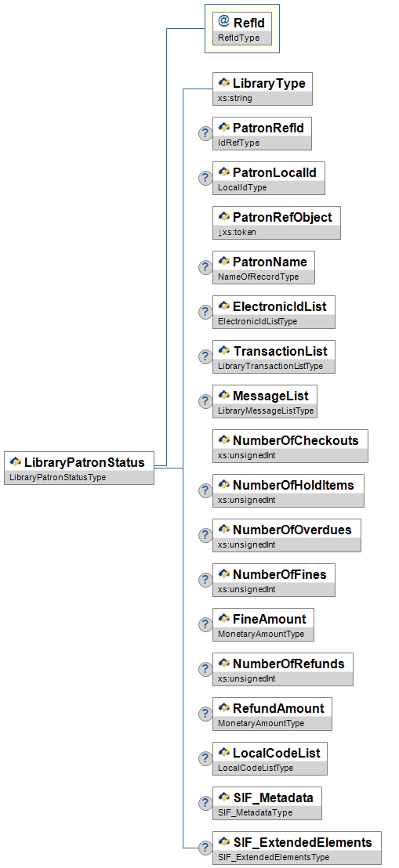
Task: Open the TransactionList element
Action: pyautogui.click(x=274, y=356)
